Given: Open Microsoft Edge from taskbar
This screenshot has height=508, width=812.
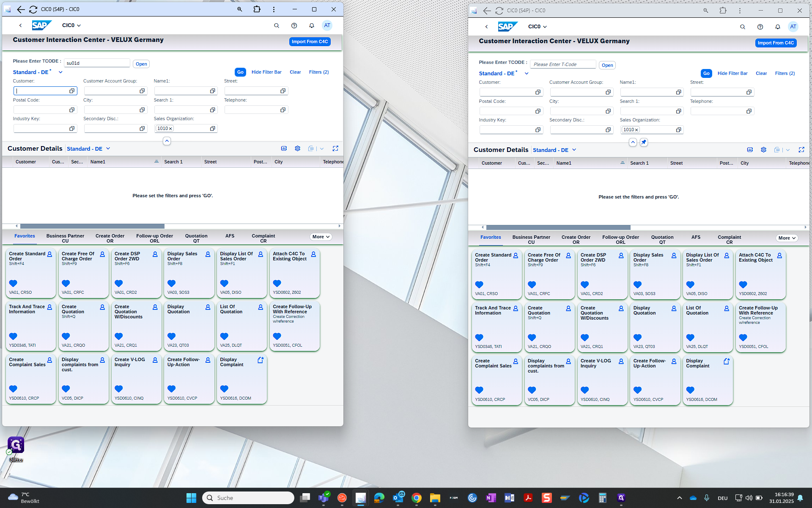Looking at the screenshot, I should (x=379, y=498).
